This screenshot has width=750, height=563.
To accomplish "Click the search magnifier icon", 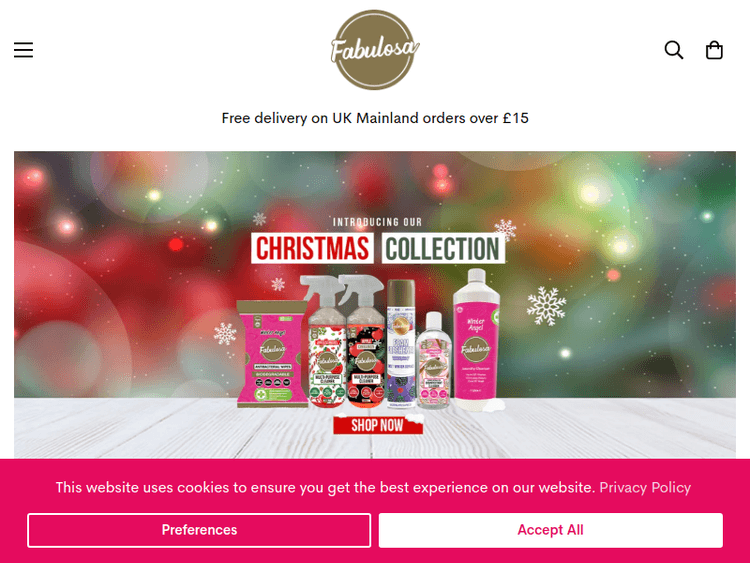I will (x=673, y=50).
